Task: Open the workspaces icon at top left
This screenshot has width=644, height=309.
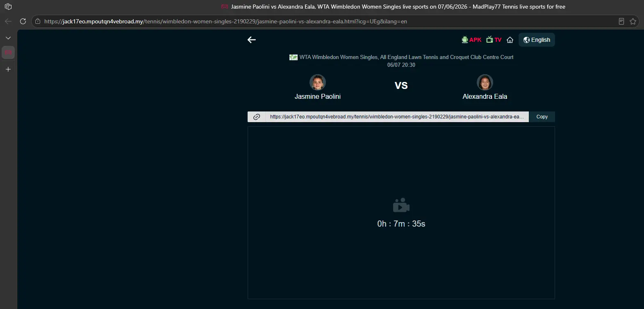Action: (x=8, y=7)
